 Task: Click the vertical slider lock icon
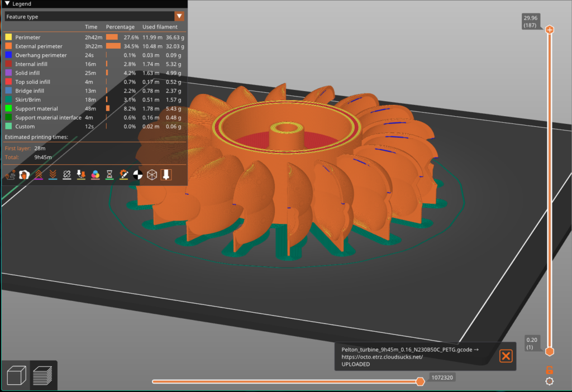point(550,370)
